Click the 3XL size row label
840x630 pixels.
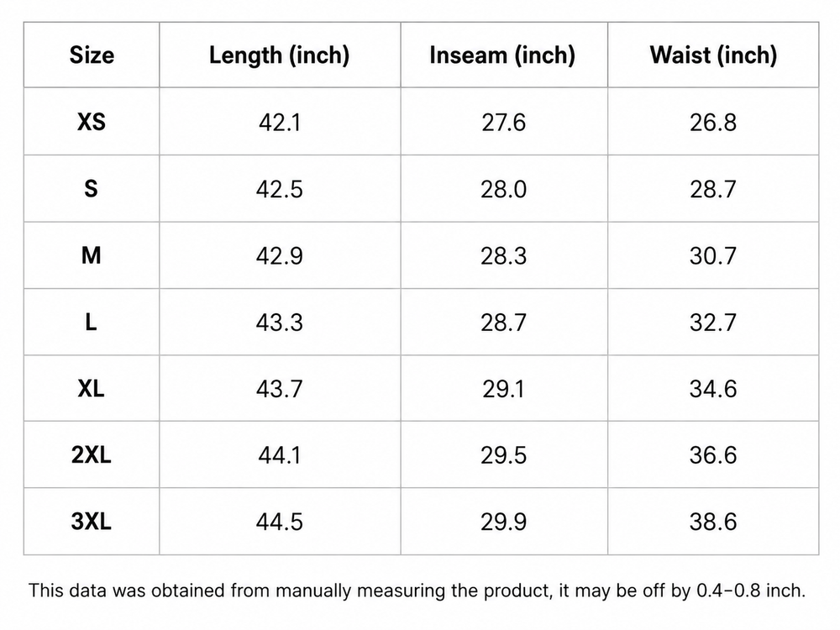[x=92, y=522]
